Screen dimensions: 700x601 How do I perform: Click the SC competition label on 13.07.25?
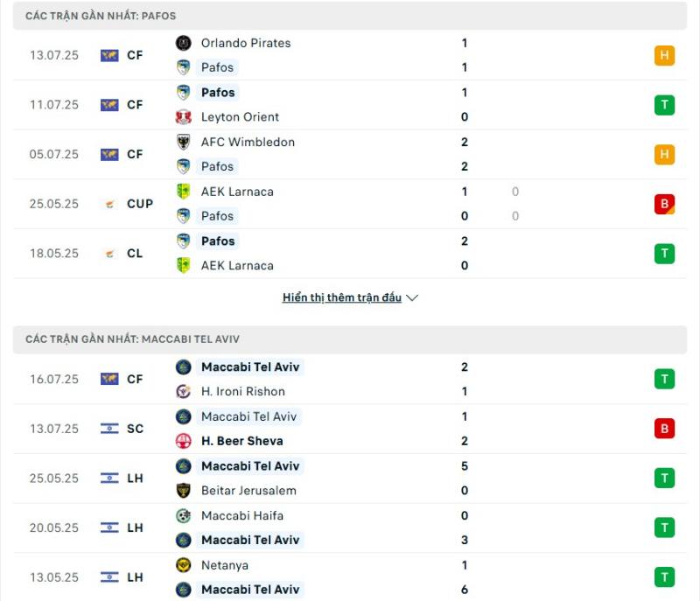(135, 429)
